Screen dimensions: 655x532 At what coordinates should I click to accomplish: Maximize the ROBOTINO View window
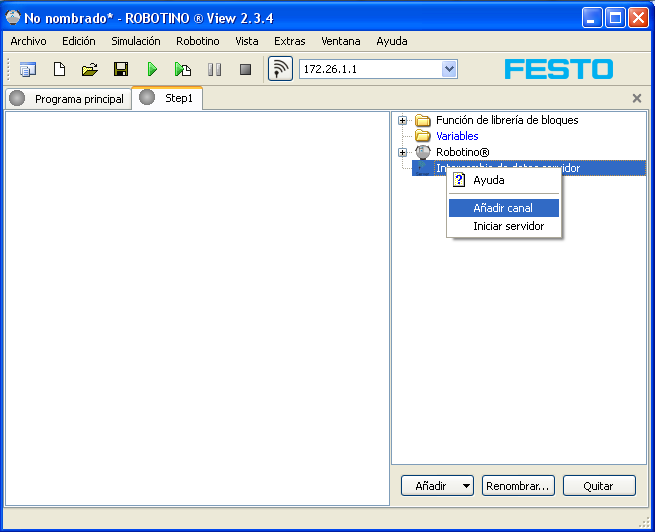pos(615,18)
